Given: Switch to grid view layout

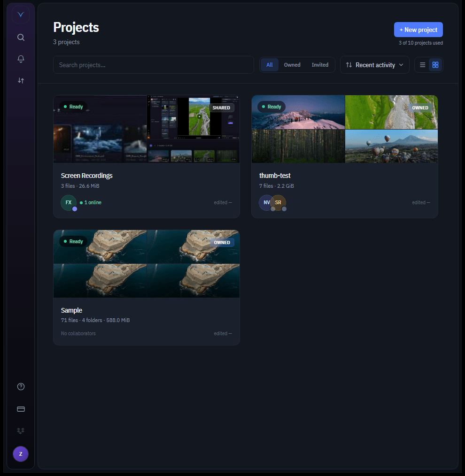Looking at the screenshot, I should [x=435, y=65].
